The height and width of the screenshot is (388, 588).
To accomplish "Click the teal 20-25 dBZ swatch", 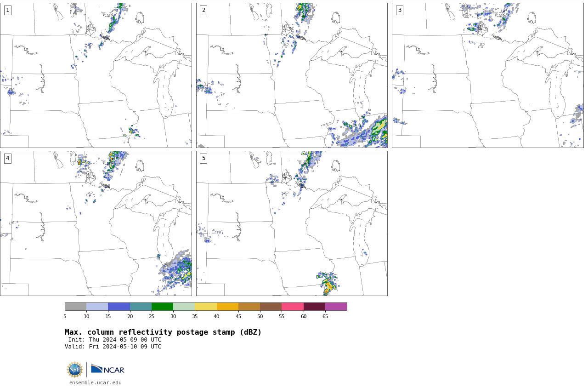I will [141, 307].
